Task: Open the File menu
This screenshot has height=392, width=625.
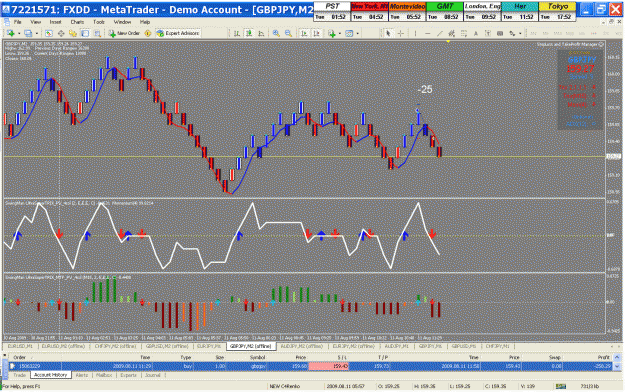Action: [x=18, y=22]
